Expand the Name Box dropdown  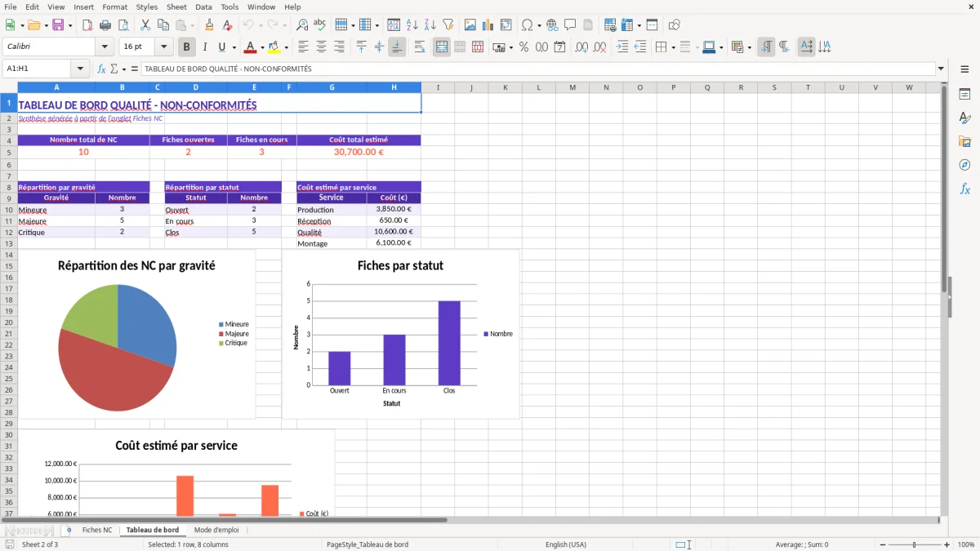point(80,69)
